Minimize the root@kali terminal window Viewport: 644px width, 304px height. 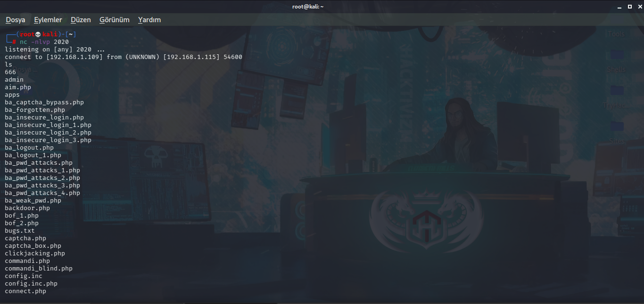[620, 7]
